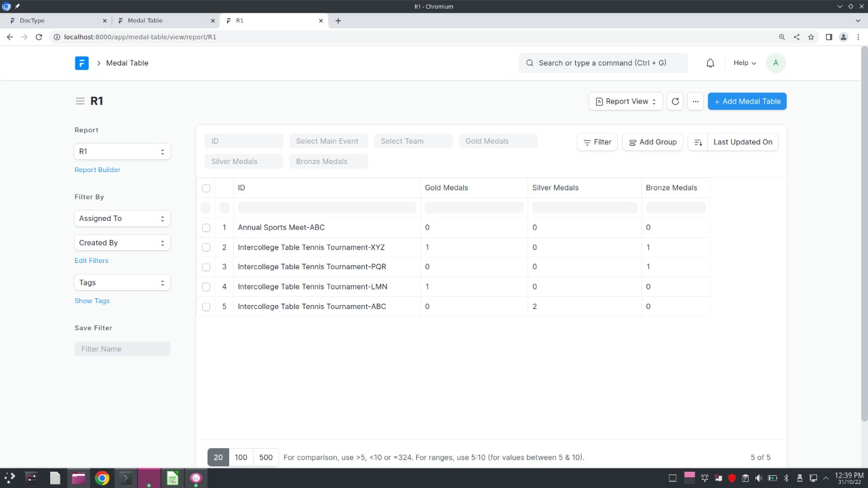This screenshot has height=488, width=868.
Task: Focus the Filter Name input
Action: tap(122, 349)
